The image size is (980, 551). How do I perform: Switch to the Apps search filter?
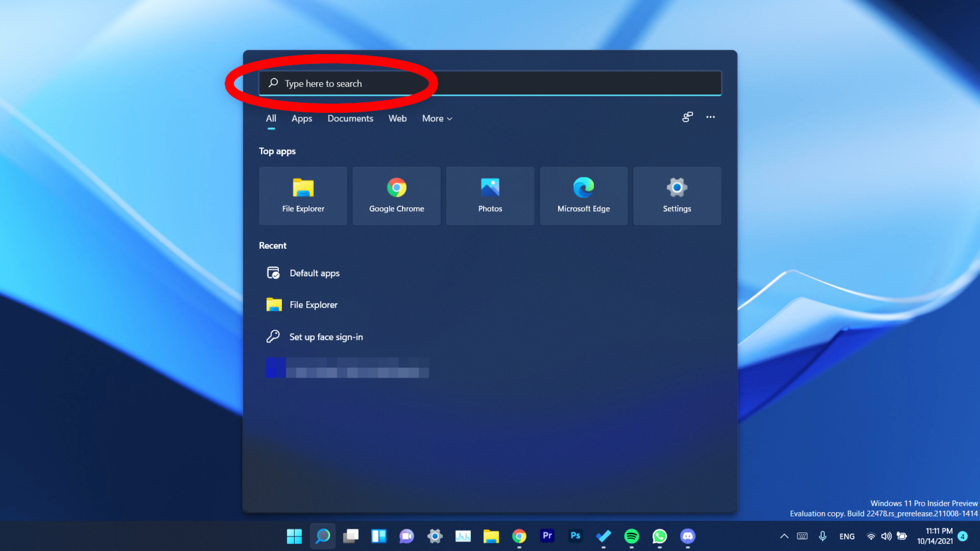tap(302, 119)
